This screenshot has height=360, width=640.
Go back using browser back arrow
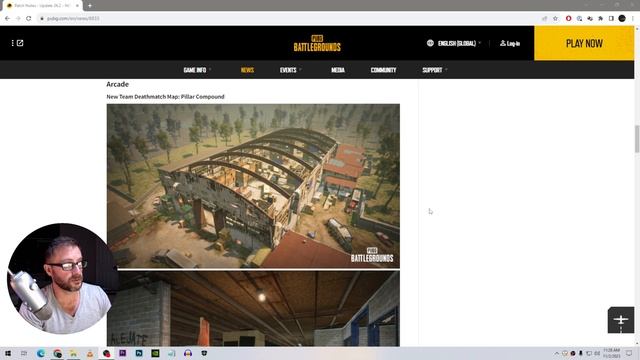(x=7, y=18)
